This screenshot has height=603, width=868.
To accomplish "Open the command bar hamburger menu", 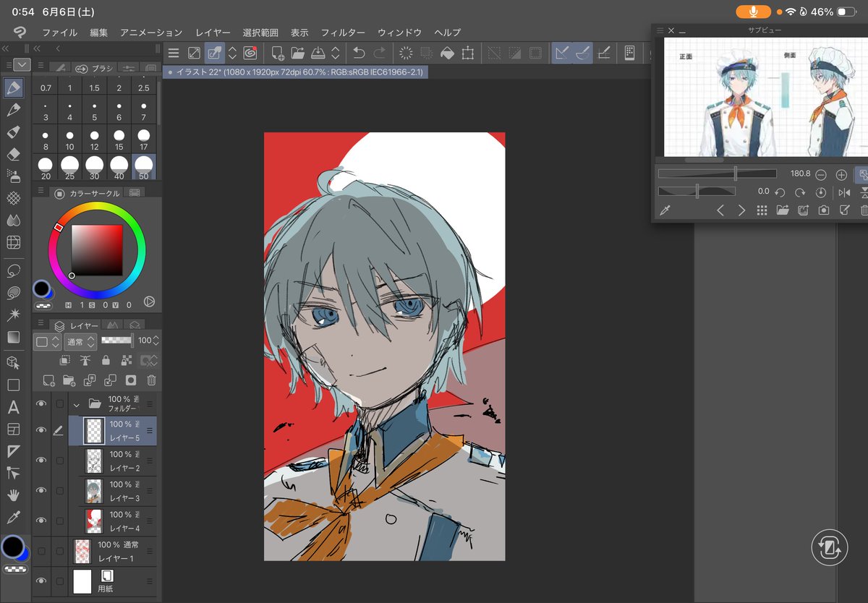I will coord(174,53).
